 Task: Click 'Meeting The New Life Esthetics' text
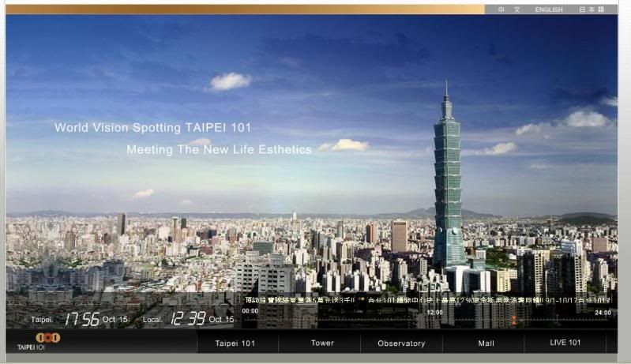pyautogui.click(x=220, y=149)
